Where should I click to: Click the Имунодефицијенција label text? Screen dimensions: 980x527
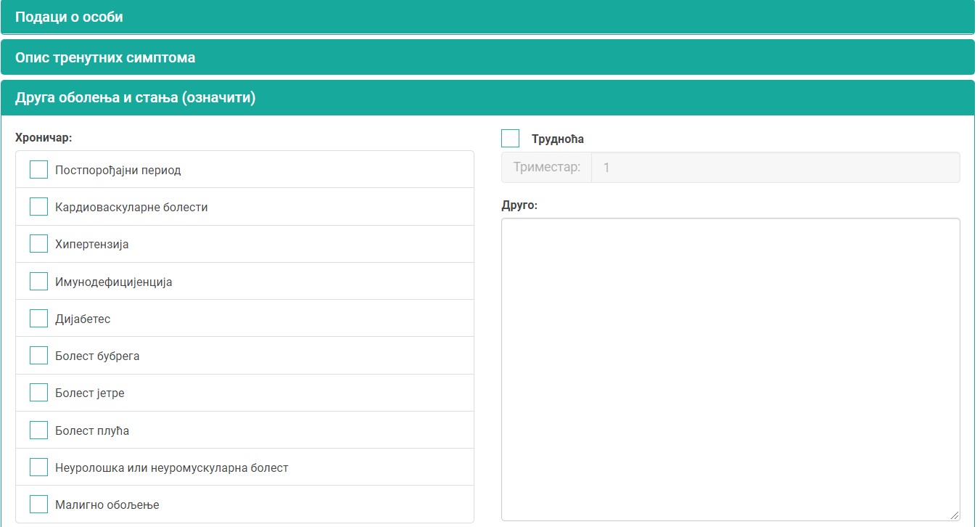tap(114, 282)
